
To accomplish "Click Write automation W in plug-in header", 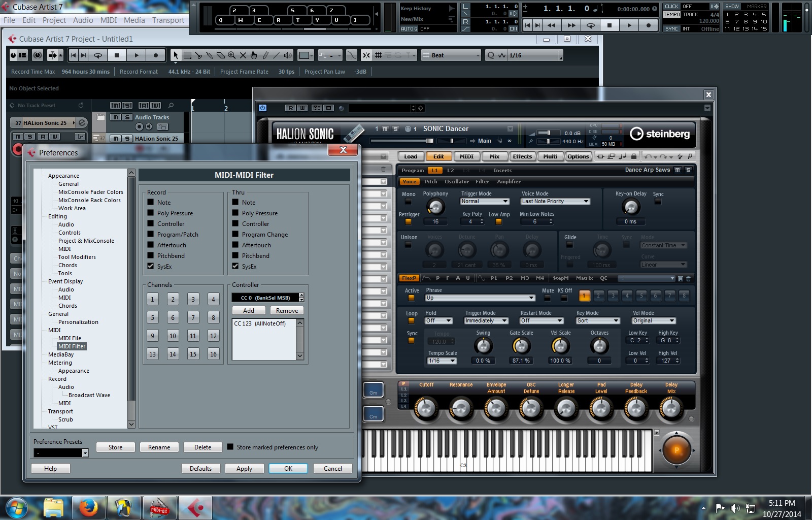I will 302,108.
